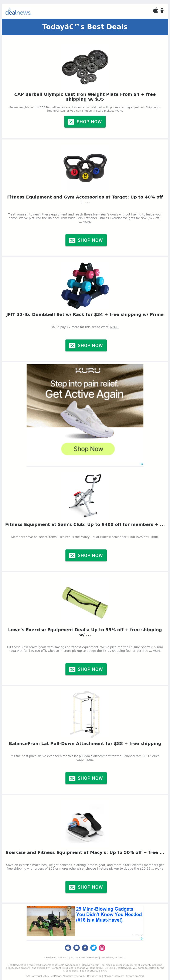
Task: Open Manage Interests link in footer
Action: click(x=114, y=976)
